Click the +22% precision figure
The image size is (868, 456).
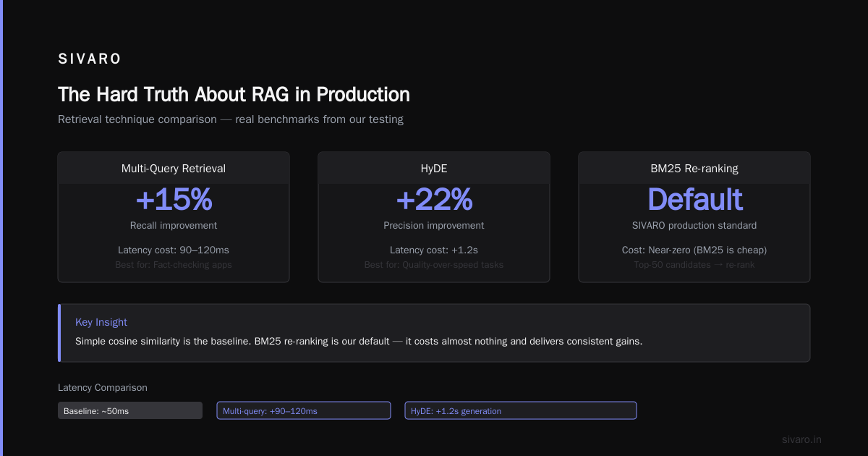click(434, 200)
